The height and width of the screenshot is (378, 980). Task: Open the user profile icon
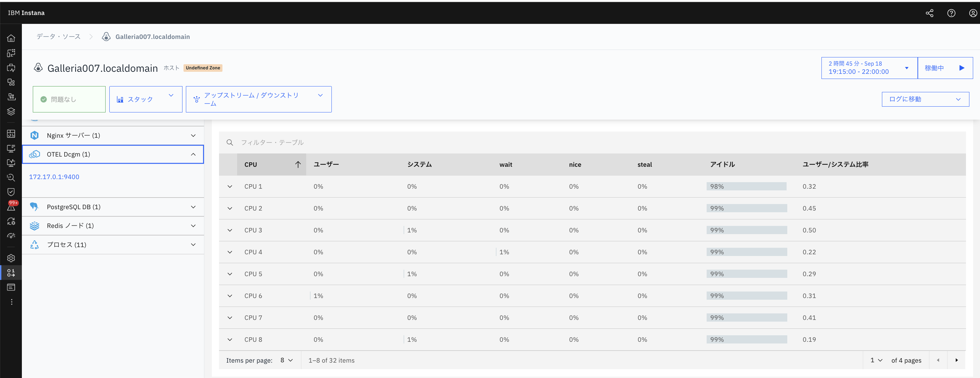point(972,13)
